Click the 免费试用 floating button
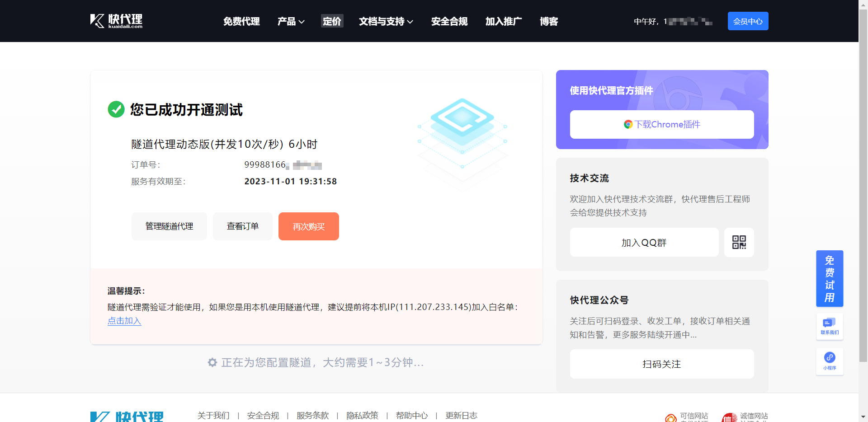This screenshot has height=422, width=868. click(830, 278)
